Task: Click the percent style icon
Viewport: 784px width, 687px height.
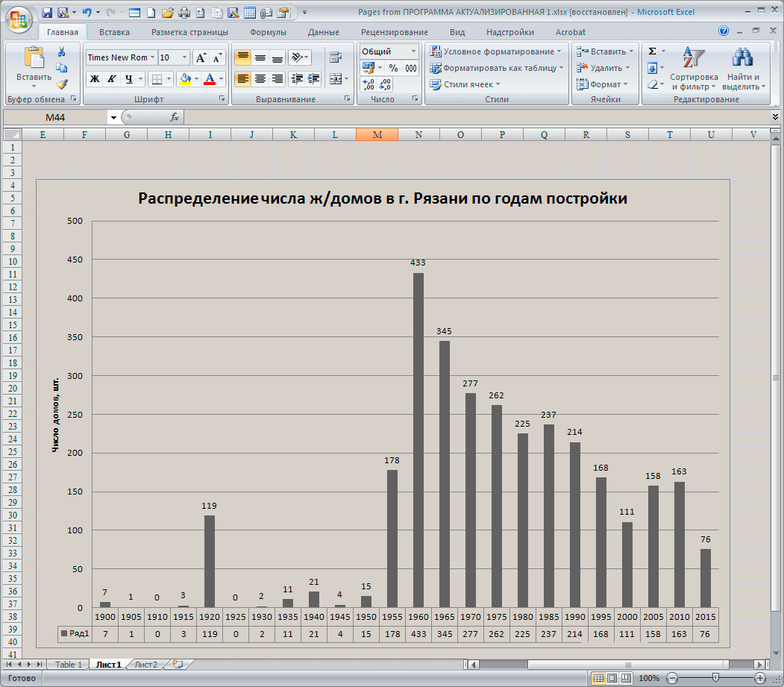Action: click(x=393, y=68)
